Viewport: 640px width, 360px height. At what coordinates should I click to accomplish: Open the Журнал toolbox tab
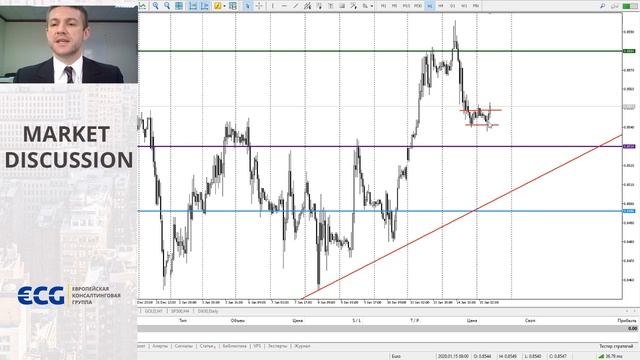pos(302,346)
